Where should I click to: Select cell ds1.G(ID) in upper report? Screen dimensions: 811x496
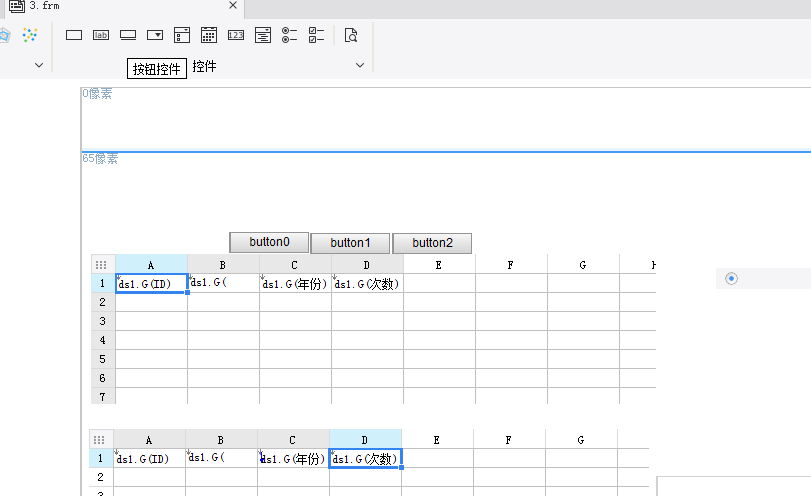[151, 283]
